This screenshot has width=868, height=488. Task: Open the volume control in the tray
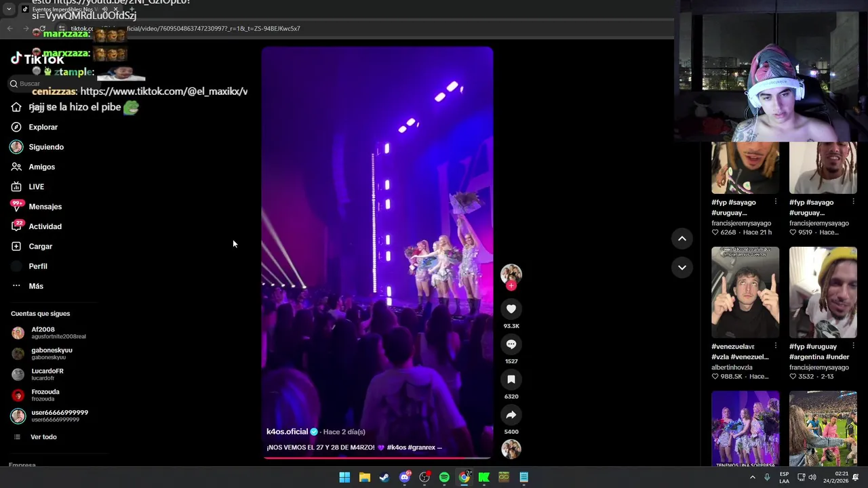pyautogui.click(x=812, y=477)
